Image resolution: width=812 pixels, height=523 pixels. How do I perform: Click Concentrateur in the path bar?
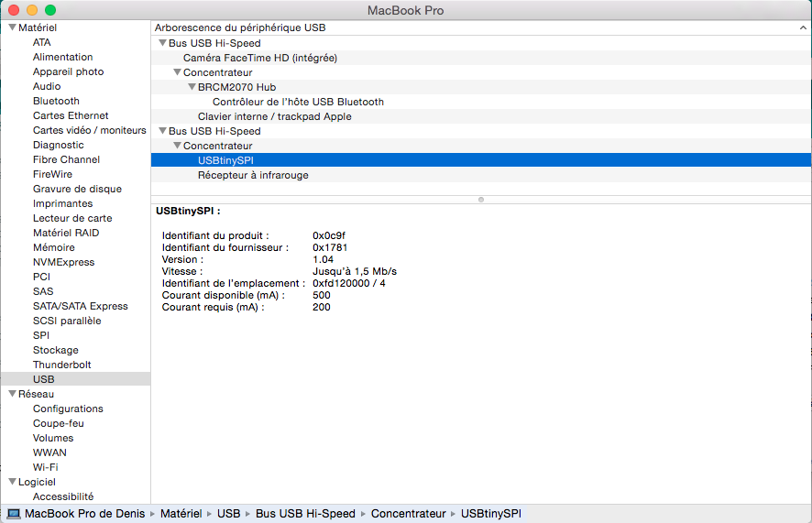point(408,514)
